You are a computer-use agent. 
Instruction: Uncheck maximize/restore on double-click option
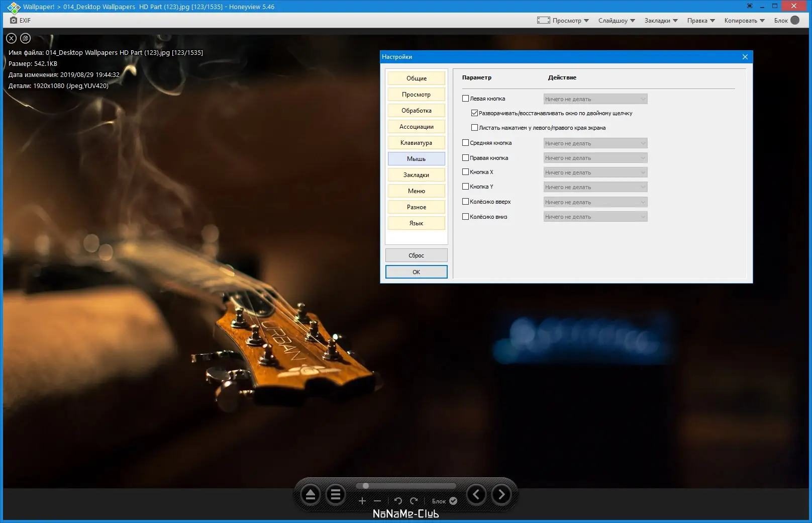tap(474, 113)
